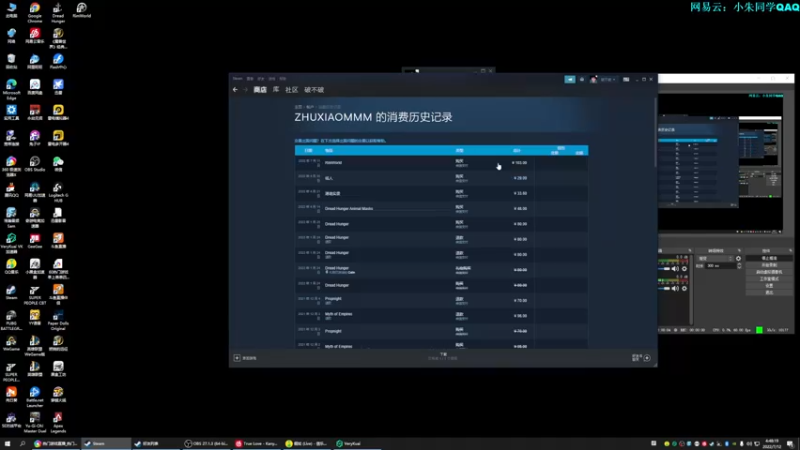Screen dimensions: 800x450
Task: Click the ¥ 163.00 total in first row
Action: [x=520, y=163]
